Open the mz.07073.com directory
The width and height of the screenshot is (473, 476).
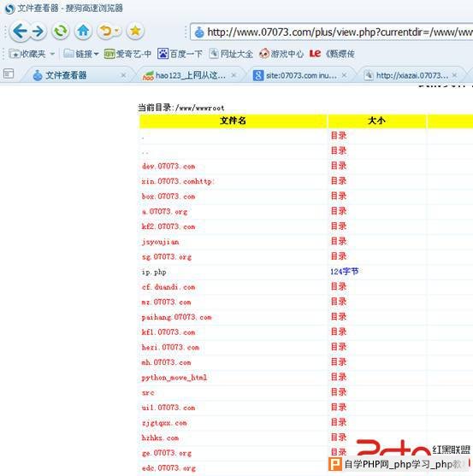(x=166, y=303)
